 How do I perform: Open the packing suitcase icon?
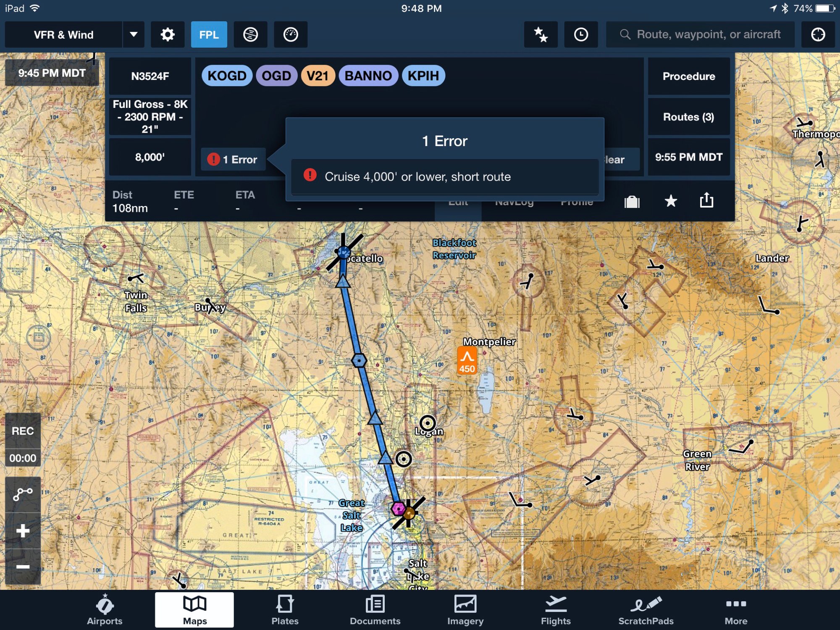(x=632, y=202)
